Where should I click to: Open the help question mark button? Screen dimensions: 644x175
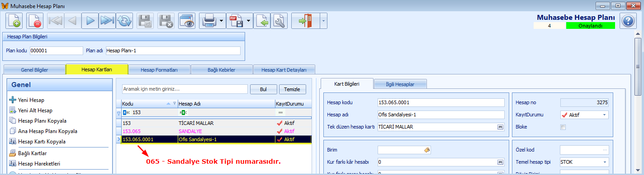point(628,21)
